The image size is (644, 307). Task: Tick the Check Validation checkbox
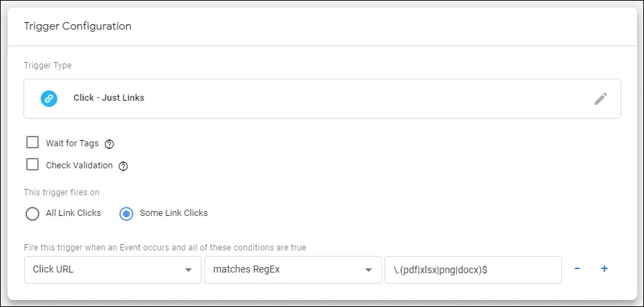pos(32,165)
